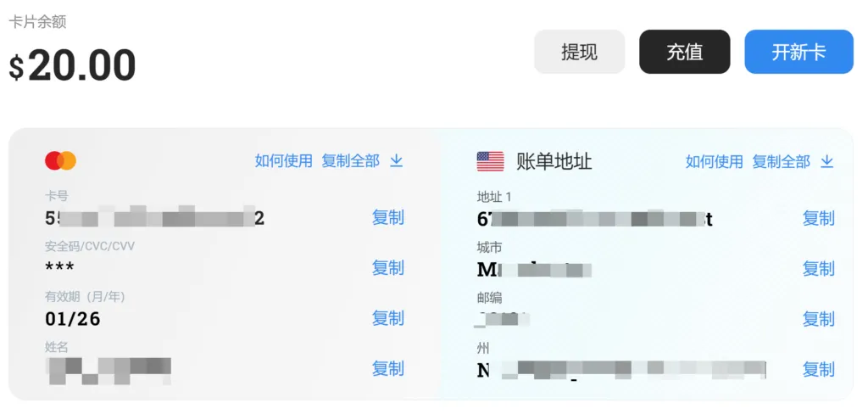The width and height of the screenshot is (868, 414).
Task: Copy the 有效期 expiry date
Action: click(388, 318)
